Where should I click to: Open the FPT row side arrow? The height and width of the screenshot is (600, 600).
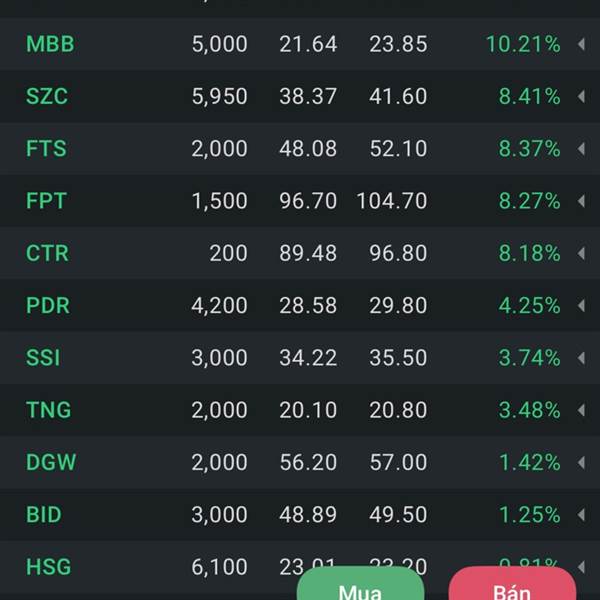[582, 201]
